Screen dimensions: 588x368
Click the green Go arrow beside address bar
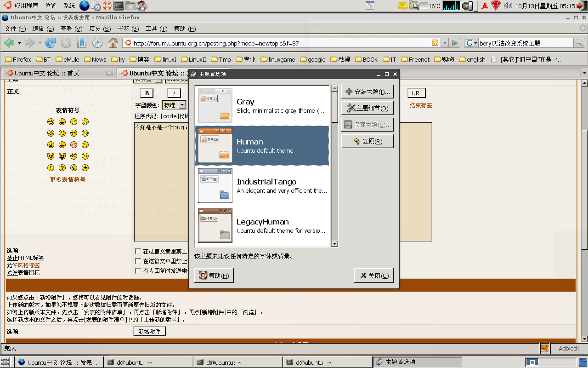point(455,43)
